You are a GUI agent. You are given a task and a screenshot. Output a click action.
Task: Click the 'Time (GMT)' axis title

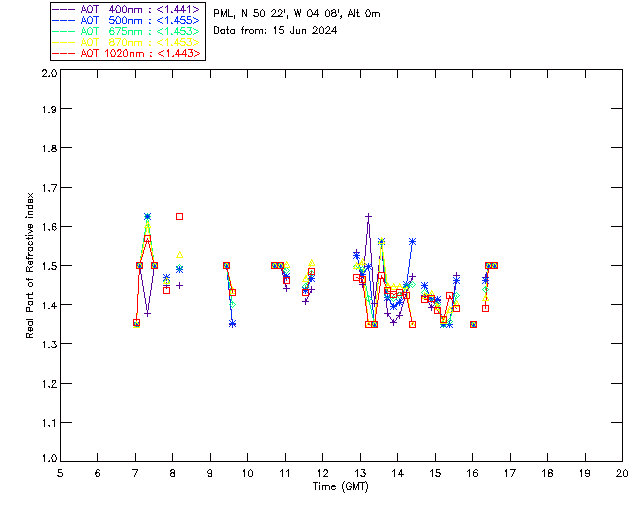click(341, 487)
